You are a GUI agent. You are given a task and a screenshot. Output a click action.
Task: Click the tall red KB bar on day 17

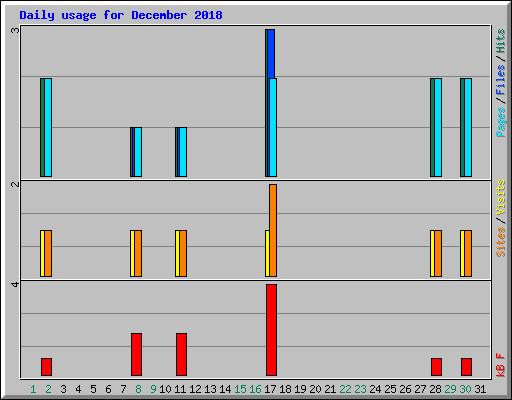pyautogui.click(x=271, y=330)
